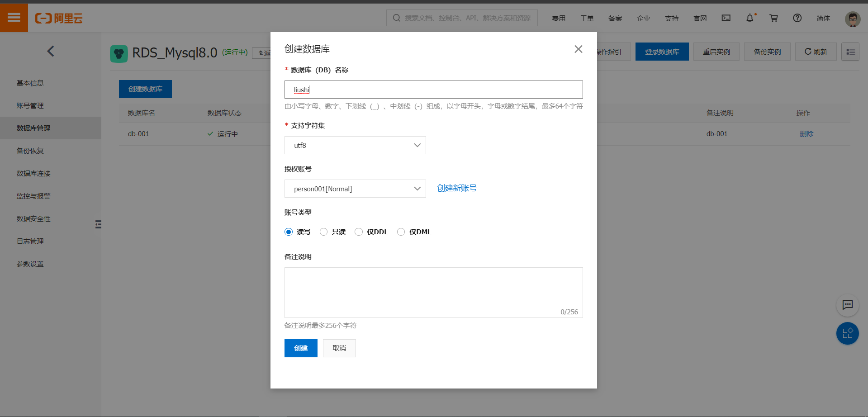The image size is (868, 417).
Task: Close the create database dialog
Action: pyautogui.click(x=579, y=49)
